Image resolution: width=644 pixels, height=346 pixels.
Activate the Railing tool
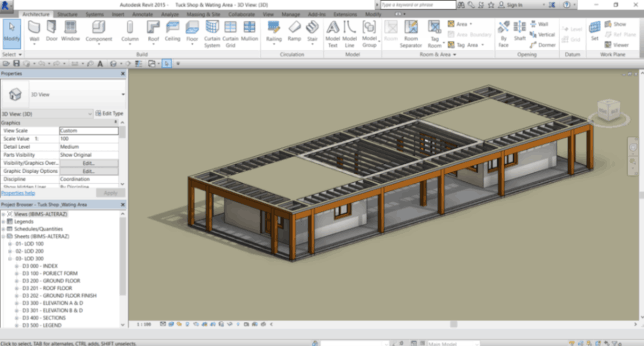pos(274,31)
